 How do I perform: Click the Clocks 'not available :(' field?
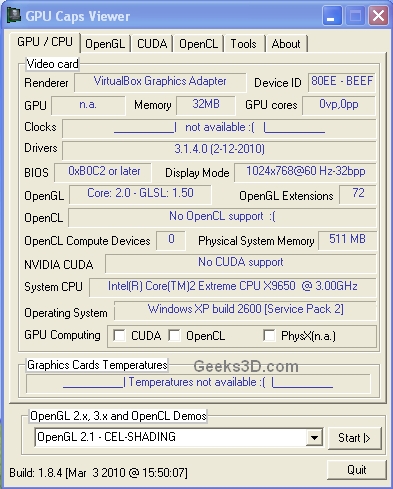pyautogui.click(x=219, y=128)
